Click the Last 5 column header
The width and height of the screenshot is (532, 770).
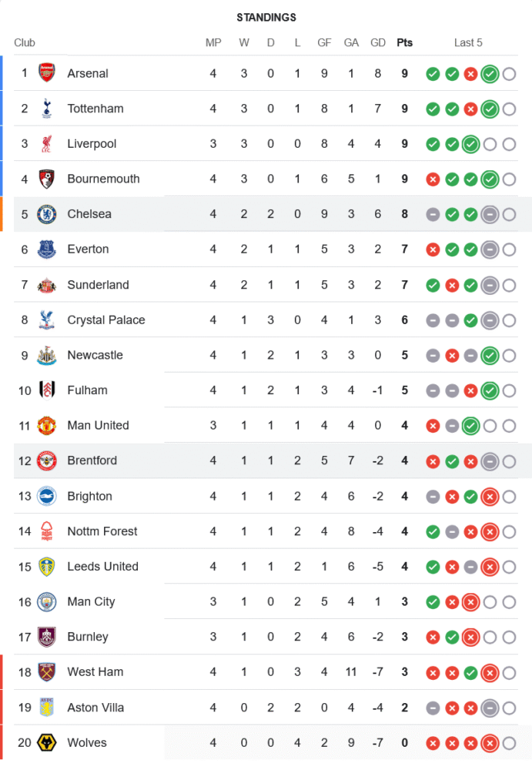[x=468, y=42]
